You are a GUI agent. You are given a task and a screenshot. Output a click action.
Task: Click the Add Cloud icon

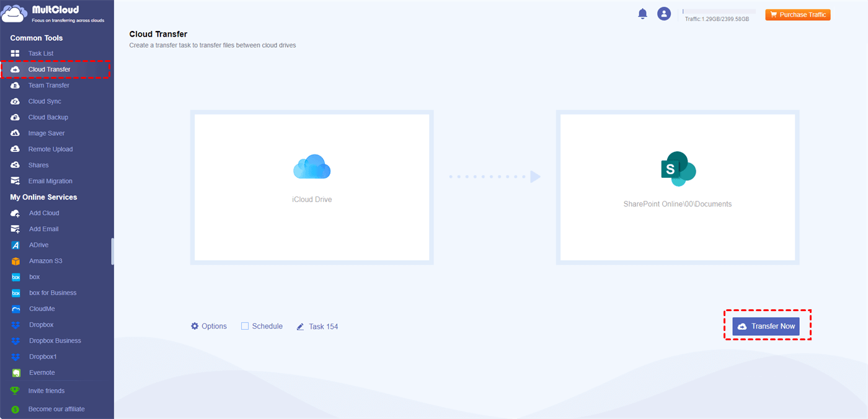click(x=15, y=213)
